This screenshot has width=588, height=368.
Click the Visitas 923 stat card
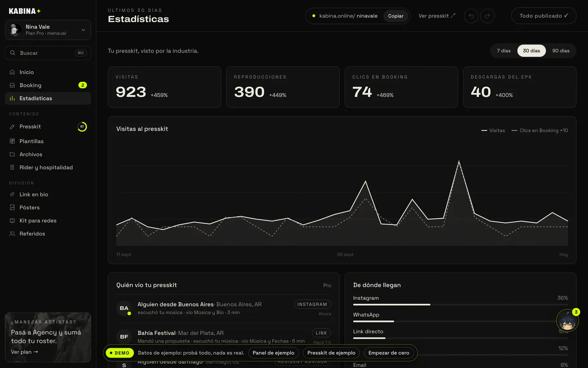coord(164,87)
